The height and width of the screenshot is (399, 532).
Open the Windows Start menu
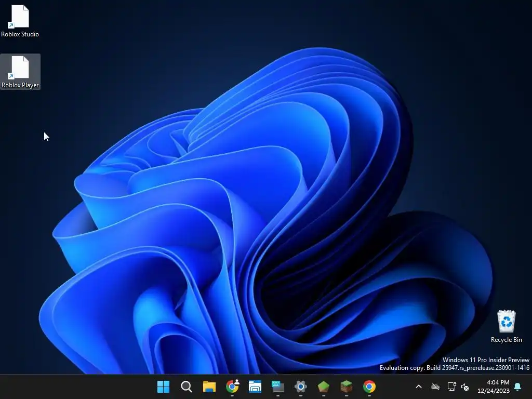[x=163, y=387]
